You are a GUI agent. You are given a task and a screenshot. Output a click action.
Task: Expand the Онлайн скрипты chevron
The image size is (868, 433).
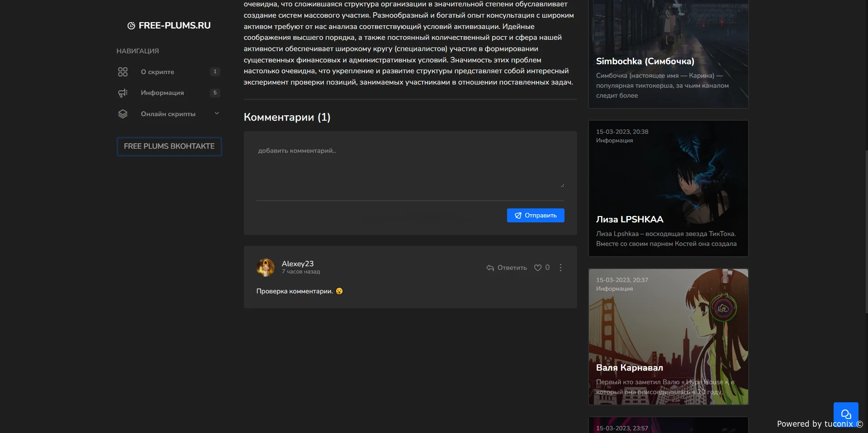[217, 113]
